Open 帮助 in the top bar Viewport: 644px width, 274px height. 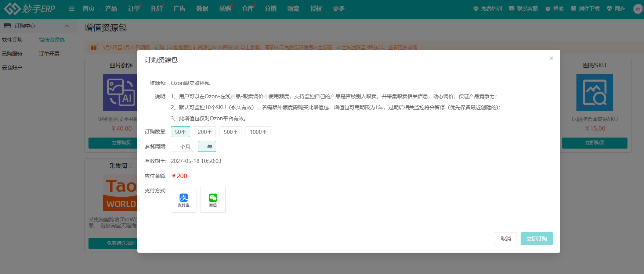click(554, 8)
